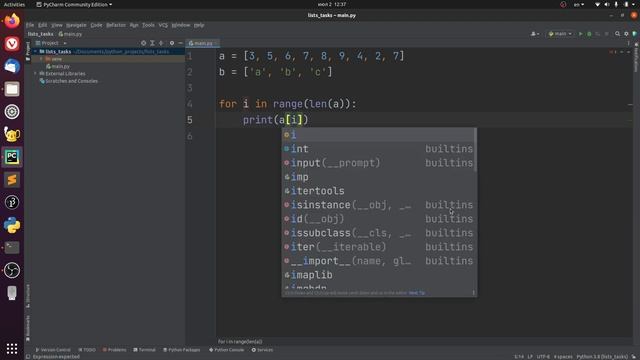Toggle the Project tool window side tab
640x360 pixels.
(x=28, y=51)
